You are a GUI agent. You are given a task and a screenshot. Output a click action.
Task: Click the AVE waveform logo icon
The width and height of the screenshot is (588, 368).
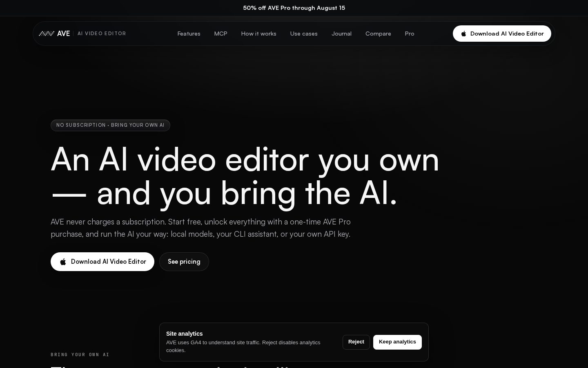tap(47, 34)
